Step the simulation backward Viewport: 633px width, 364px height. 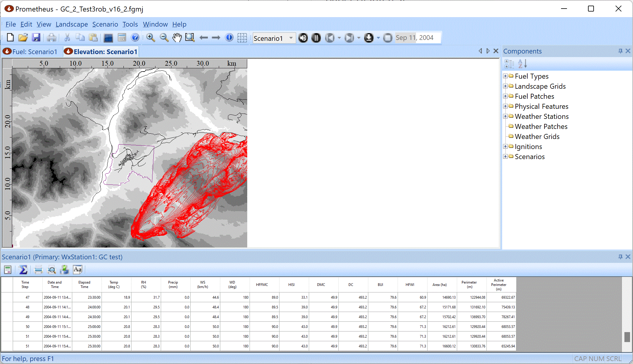pyautogui.click(x=330, y=38)
